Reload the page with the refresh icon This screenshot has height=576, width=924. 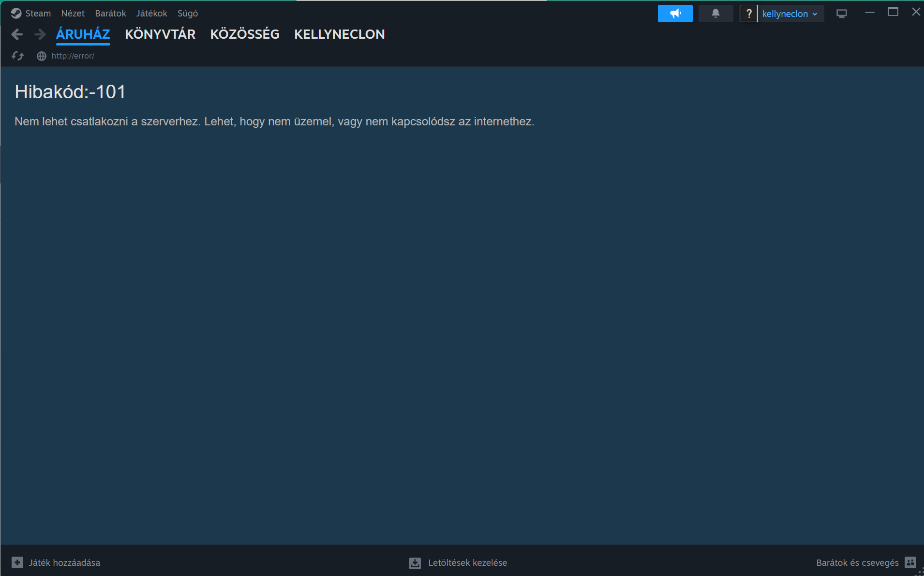coord(17,56)
